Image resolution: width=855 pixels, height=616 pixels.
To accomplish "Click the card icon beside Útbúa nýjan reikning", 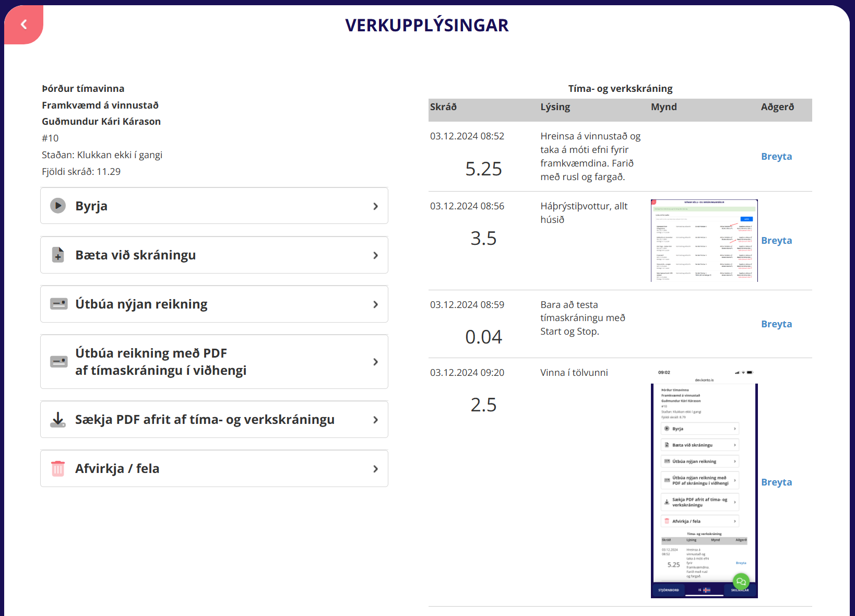I will (58, 304).
